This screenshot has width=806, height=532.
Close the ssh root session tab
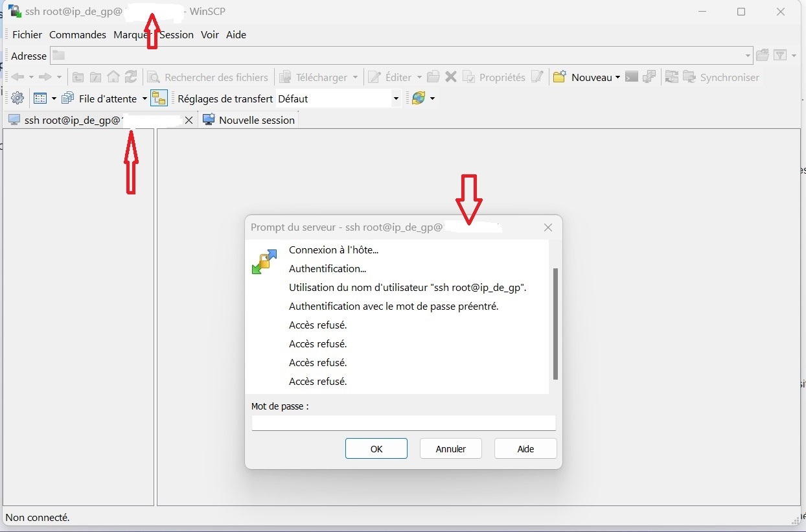coord(189,120)
